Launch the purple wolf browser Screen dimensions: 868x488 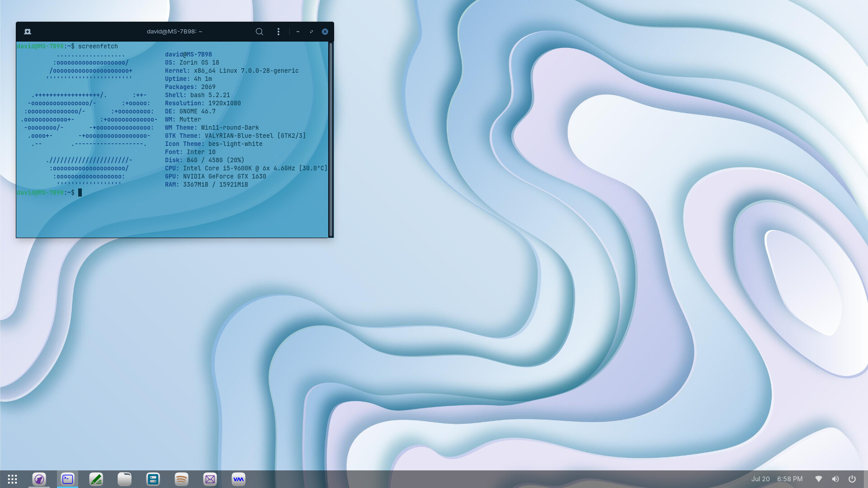pos(39,479)
